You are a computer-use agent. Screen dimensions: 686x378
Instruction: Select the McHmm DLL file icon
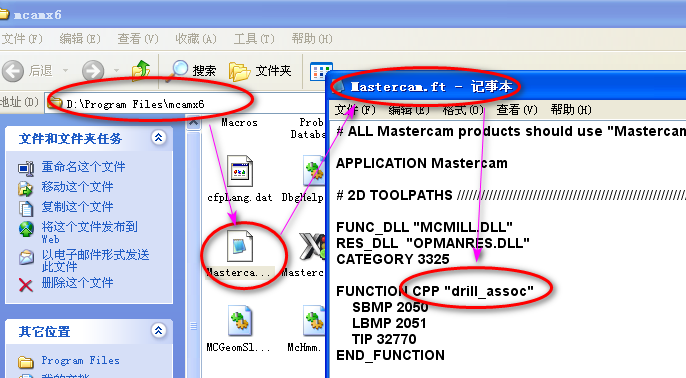313,321
